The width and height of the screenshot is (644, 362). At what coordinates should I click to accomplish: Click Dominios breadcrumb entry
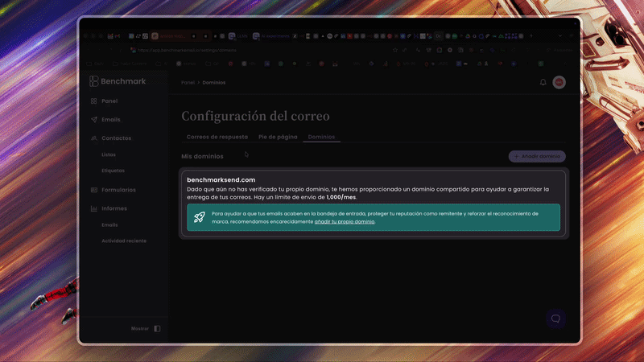click(x=213, y=83)
